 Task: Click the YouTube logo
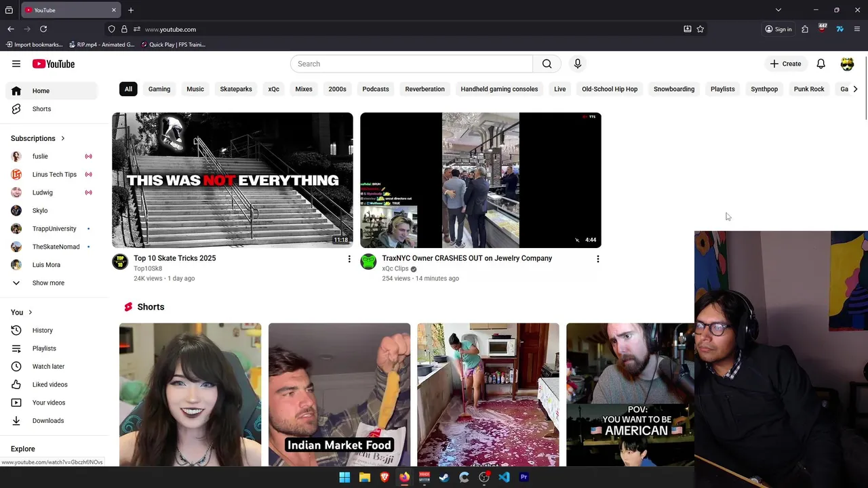53,64
